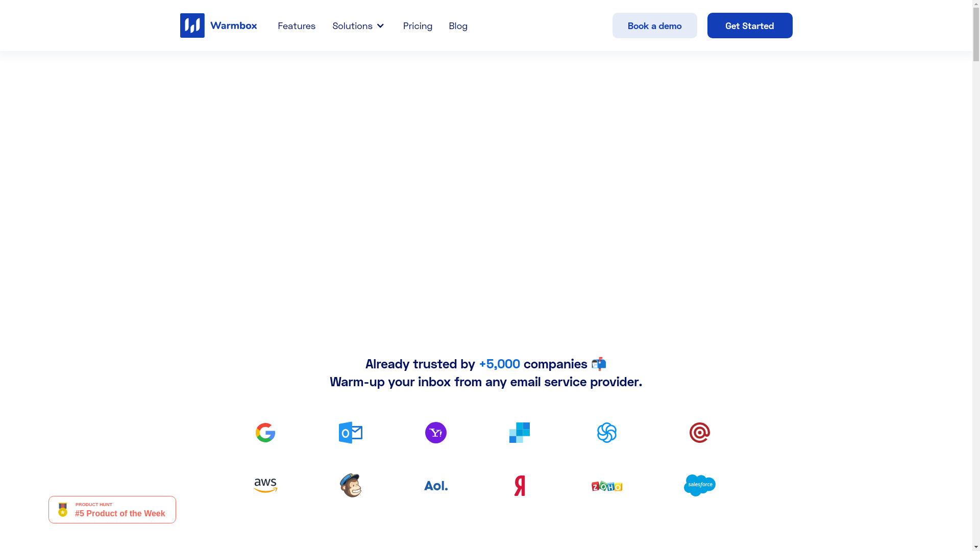Expand the Solutions dropdown chevron
The height and width of the screenshot is (551, 980).
coord(380,26)
